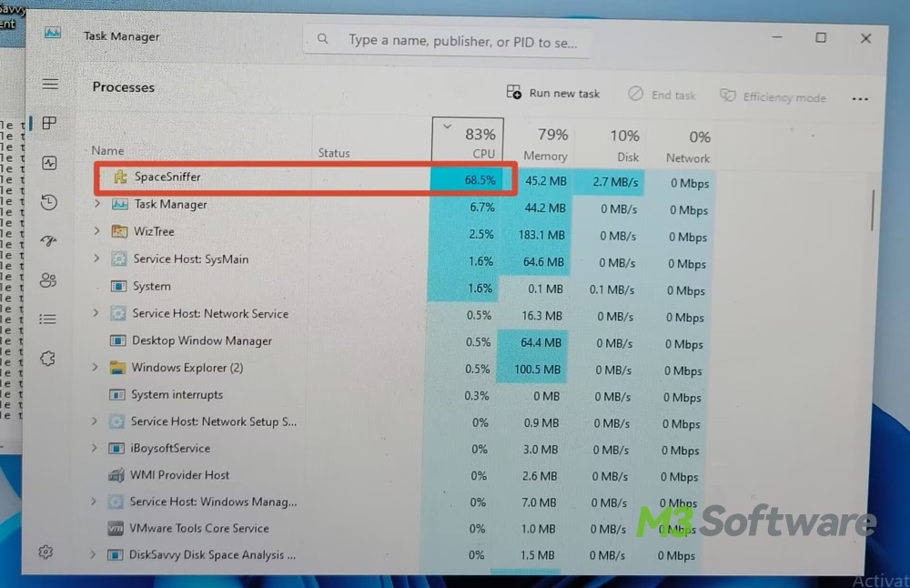The width and height of the screenshot is (910, 588).
Task: Click the WizTree process icon
Action: click(119, 231)
